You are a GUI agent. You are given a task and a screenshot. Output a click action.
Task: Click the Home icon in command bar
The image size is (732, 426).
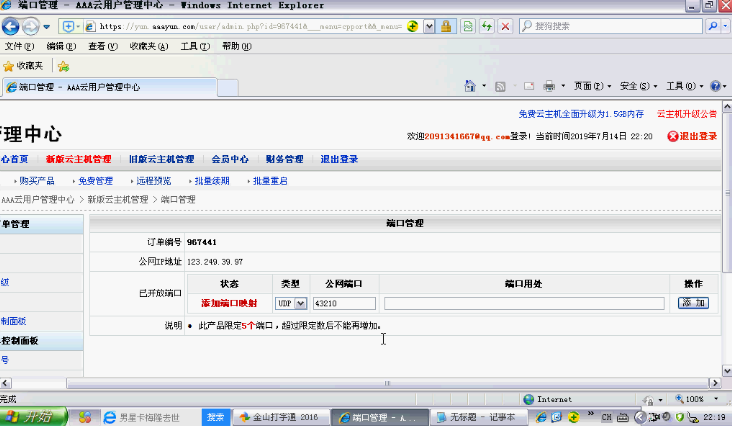coord(470,86)
